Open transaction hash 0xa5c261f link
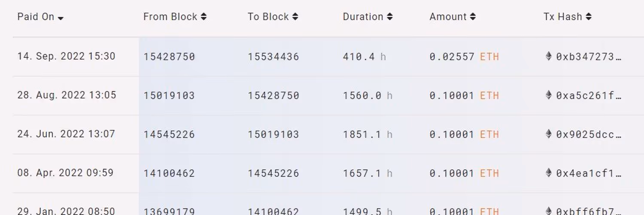The image size is (644, 215). coord(589,95)
